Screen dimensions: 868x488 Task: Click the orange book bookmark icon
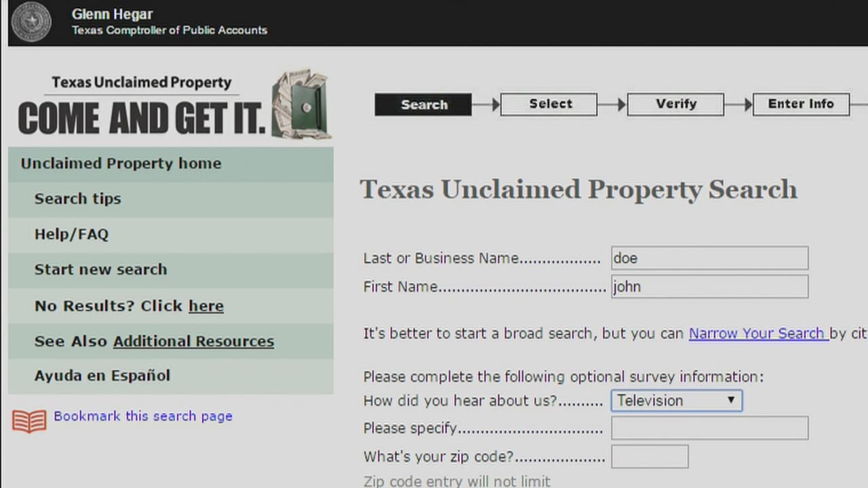[29, 420]
